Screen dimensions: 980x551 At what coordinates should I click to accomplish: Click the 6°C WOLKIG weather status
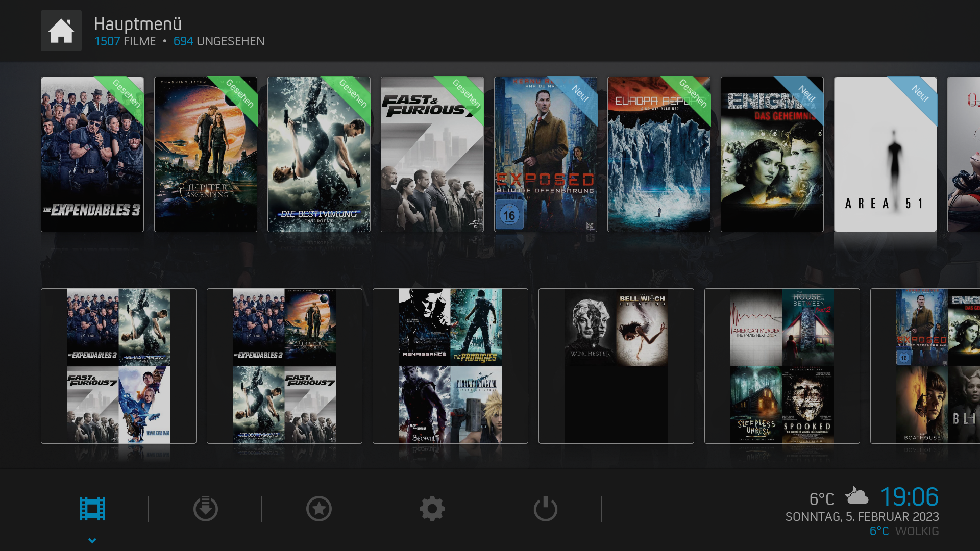click(x=904, y=531)
